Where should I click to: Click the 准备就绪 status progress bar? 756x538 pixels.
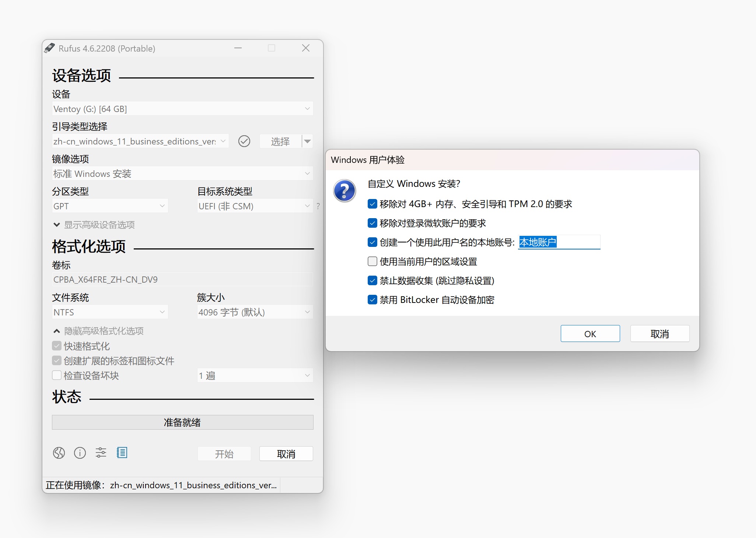pyautogui.click(x=183, y=422)
